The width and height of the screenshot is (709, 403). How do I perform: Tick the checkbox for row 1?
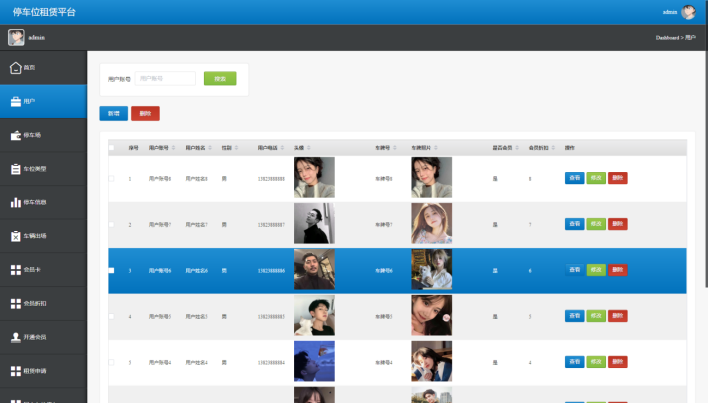pos(111,179)
